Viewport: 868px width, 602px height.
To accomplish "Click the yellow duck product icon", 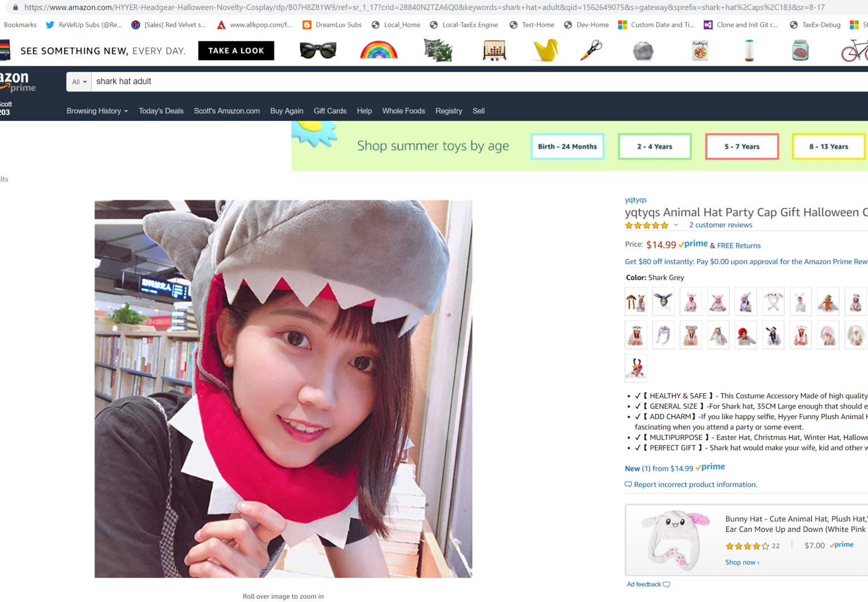I will pyautogui.click(x=545, y=50).
